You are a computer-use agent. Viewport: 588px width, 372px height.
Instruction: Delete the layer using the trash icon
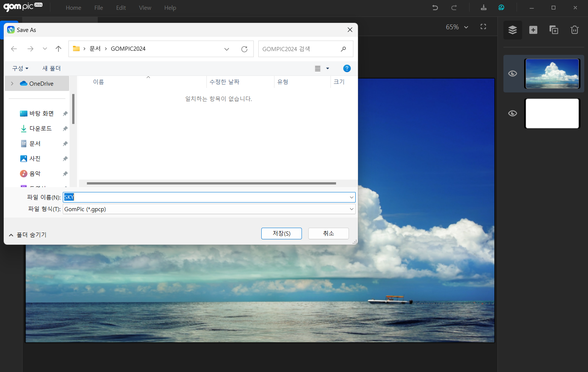click(574, 30)
